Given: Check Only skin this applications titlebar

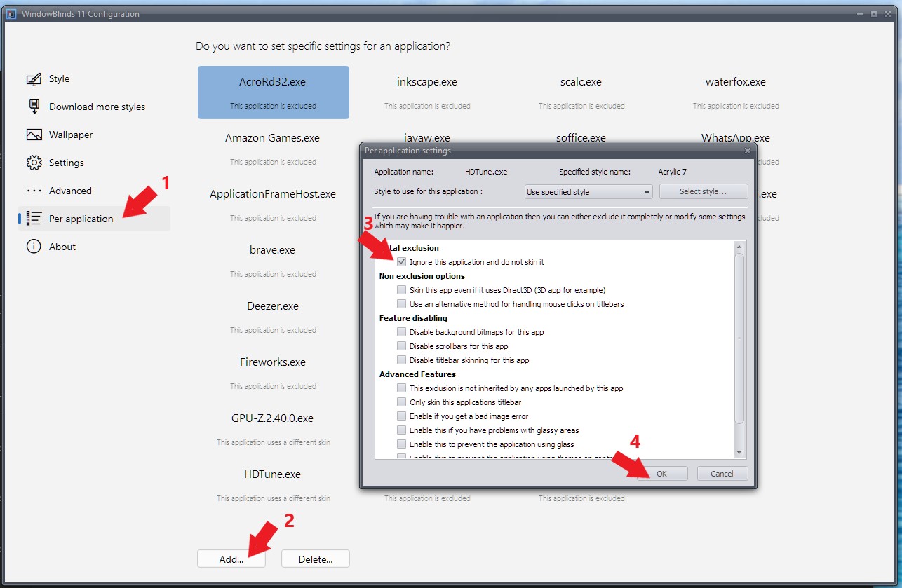Looking at the screenshot, I should pos(401,402).
